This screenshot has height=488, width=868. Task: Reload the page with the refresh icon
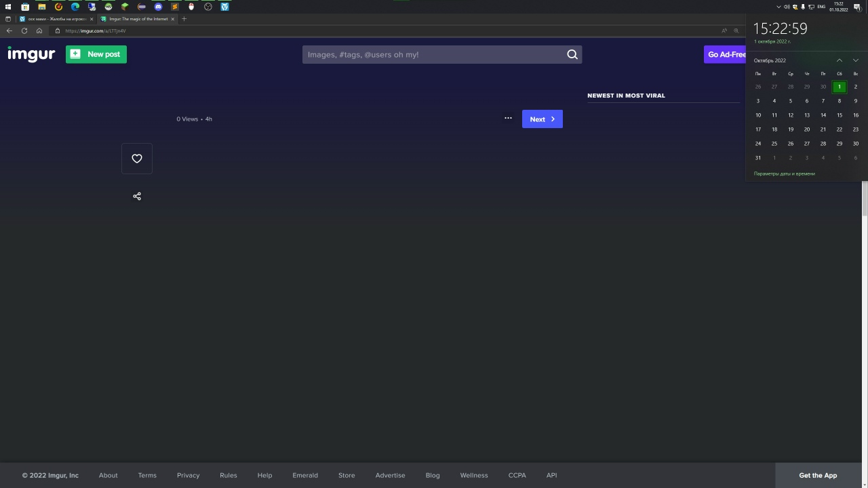tap(24, 30)
